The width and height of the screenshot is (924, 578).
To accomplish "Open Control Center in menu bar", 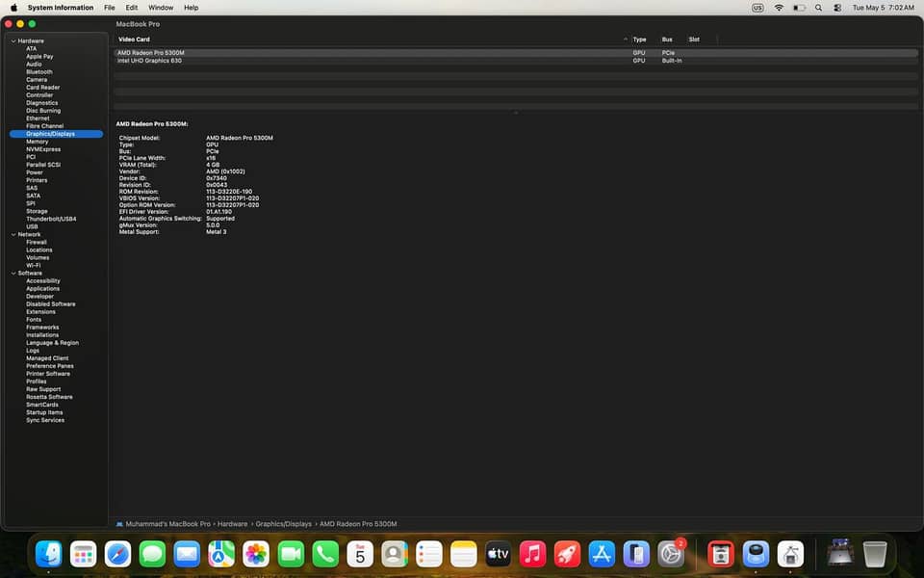I will [837, 8].
